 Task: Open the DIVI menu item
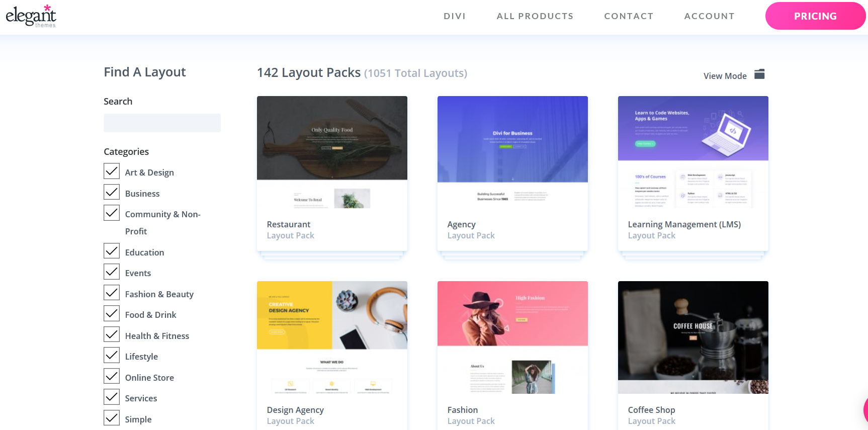coord(455,16)
